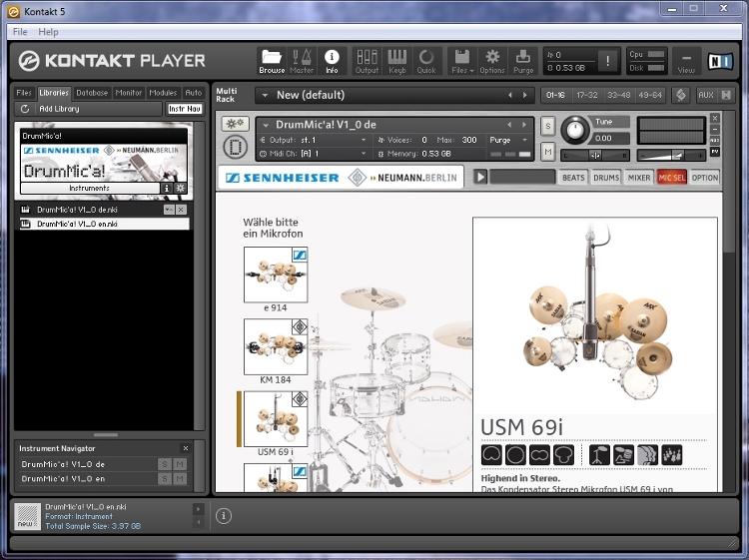The width and height of the screenshot is (749, 560).
Task: Click the Native Instruments NI logo
Action: click(x=720, y=61)
